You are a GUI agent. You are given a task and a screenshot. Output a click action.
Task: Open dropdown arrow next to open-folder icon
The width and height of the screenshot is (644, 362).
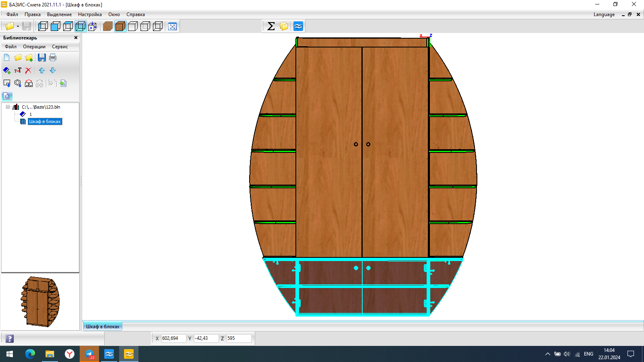click(x=18, y=27)
